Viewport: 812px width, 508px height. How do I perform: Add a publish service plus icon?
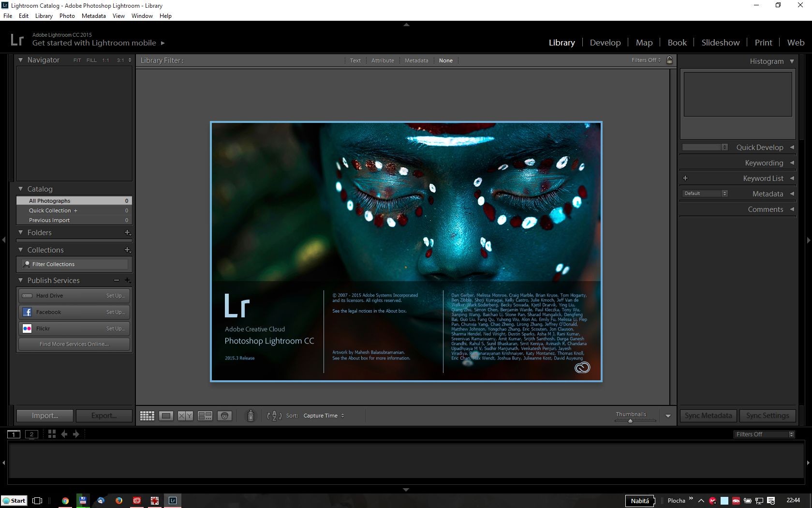point(128,281)
